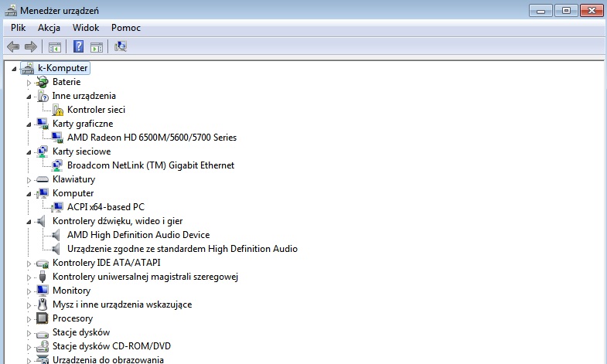Select the Monitory category label
The height and width of the screenshot is (364, 607).
tap(72, 291)
